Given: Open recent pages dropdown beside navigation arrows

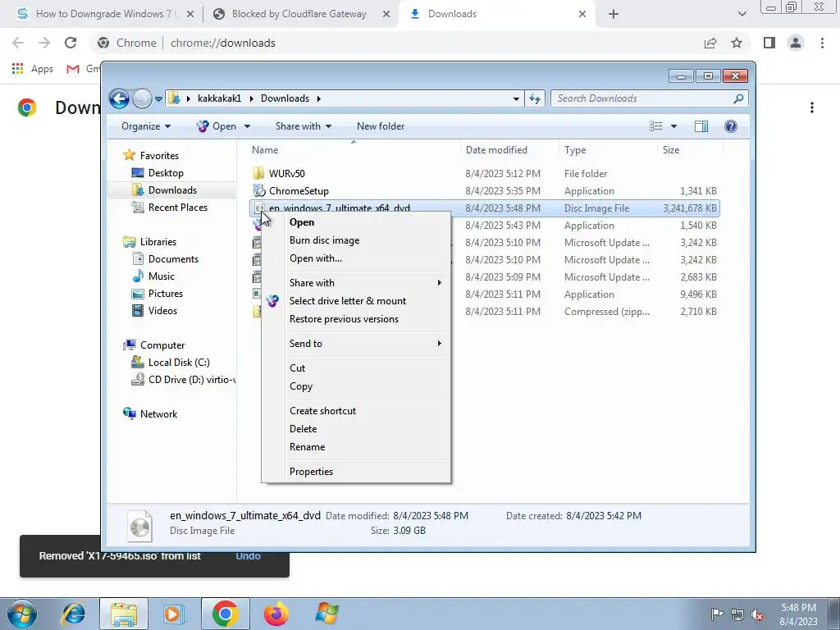Looking at the screenshot, I should (x=158, y=98).
